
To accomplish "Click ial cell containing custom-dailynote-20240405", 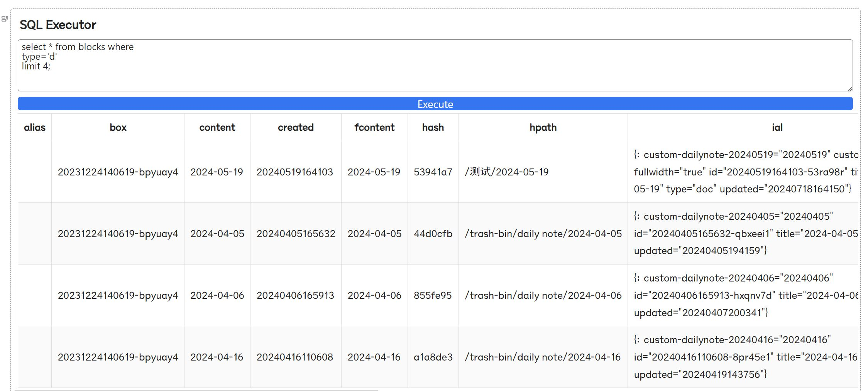I will (743, 234).
